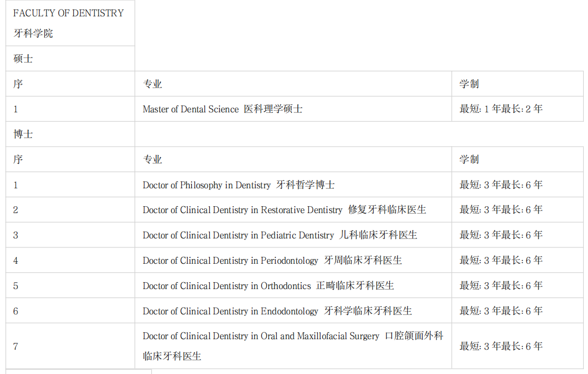The width and height of the screenshot is (588, 374).
Task: Click the FACULTY OF DENTISTRY heading cell
Action: 68,13
